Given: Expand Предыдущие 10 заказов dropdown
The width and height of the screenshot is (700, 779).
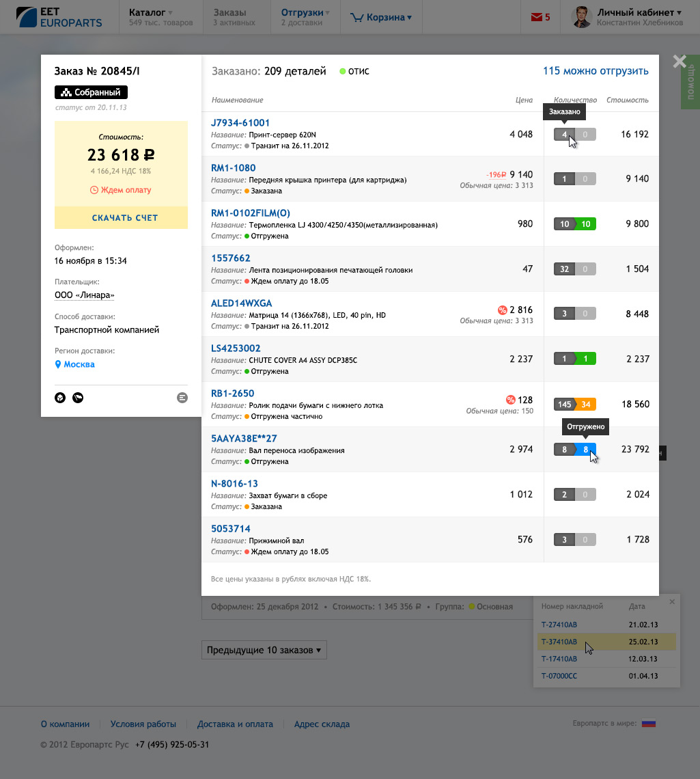Looking at the screenshot, I should tap(264, 650).
